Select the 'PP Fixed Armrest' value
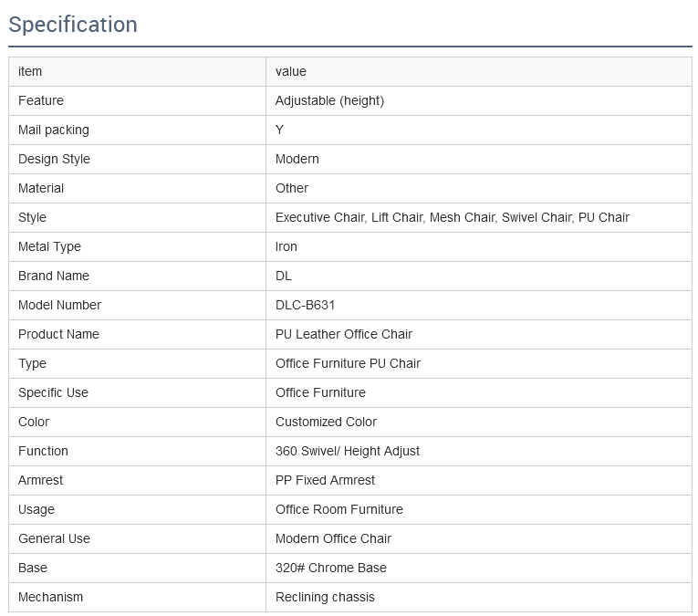The image size is (698, 616). [x=325, y=480]
